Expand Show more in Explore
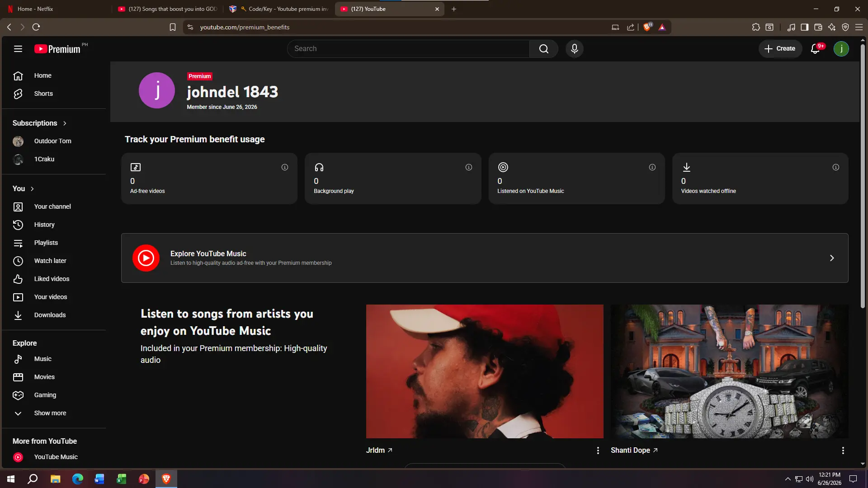The height and width of the screenshot is (488, 868). point(50,413)
